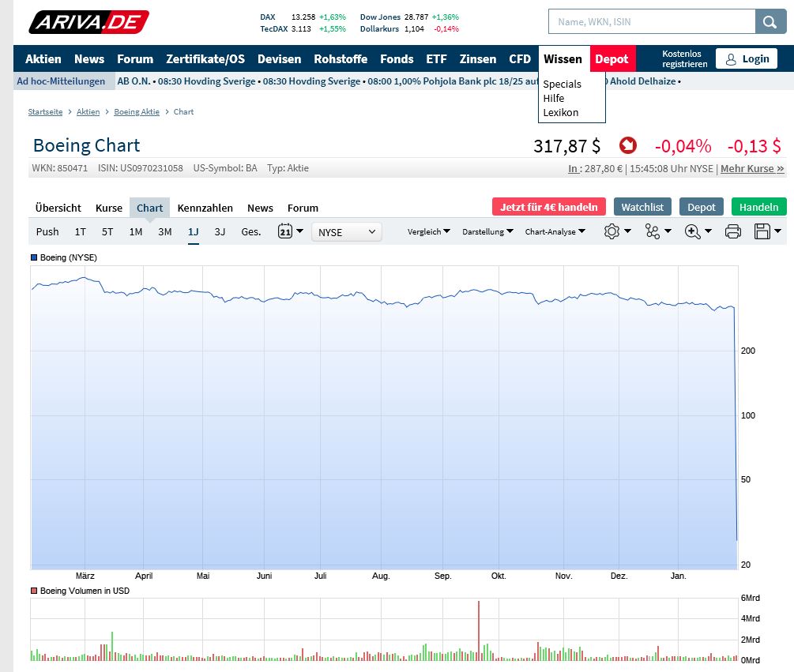
Task: Expand the Darstellung dropdown
Action: pos(487,231)
